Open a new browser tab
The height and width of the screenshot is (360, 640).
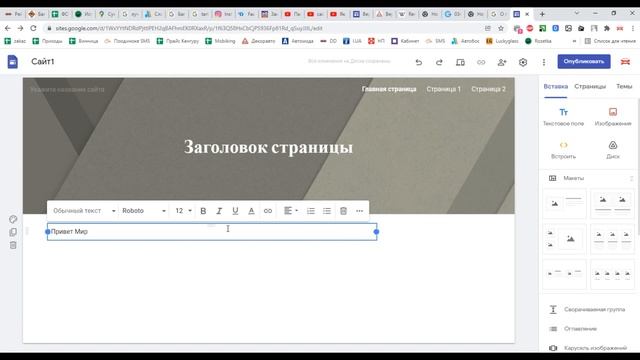(542, 14)
